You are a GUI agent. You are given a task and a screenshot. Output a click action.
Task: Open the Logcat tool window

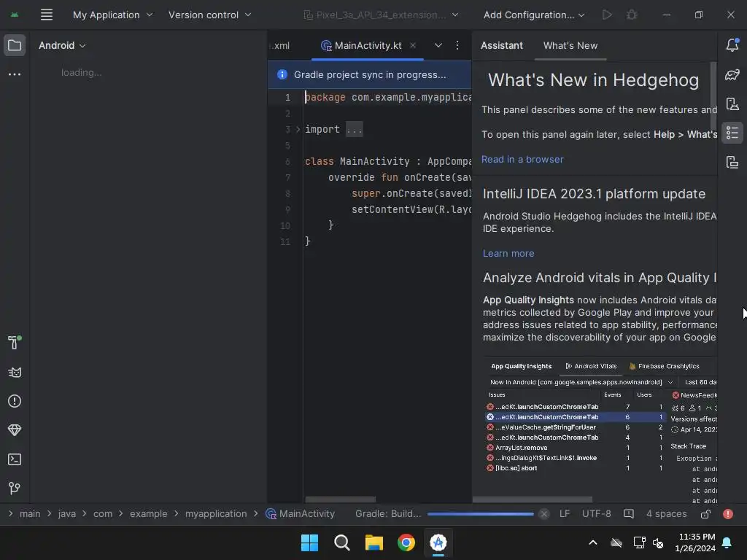pos(15,373)
